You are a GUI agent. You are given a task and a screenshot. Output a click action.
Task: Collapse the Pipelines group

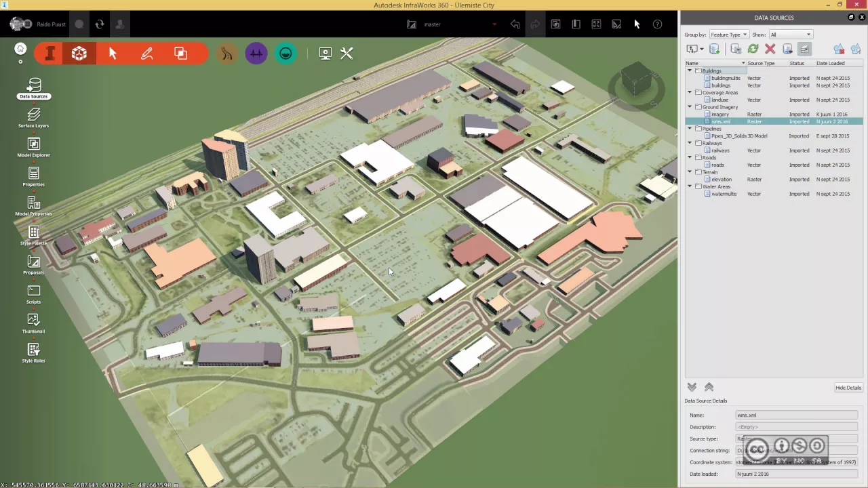[x=690, y=129]
